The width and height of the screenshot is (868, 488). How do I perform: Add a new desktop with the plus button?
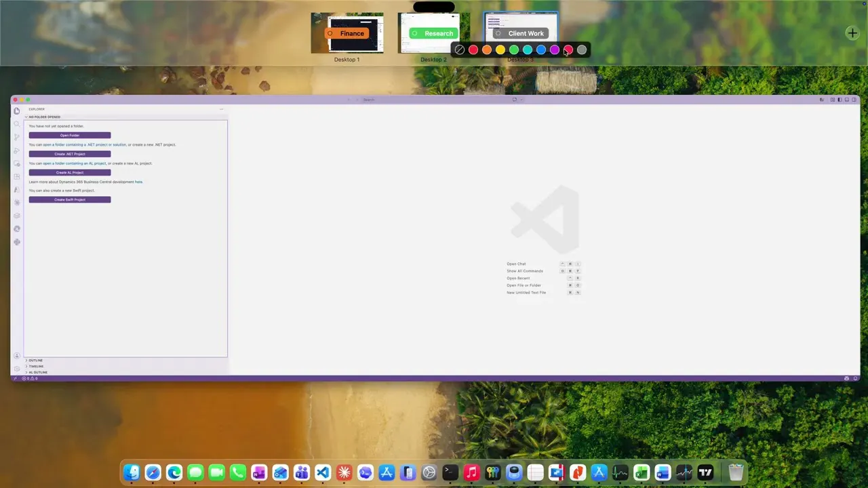(852, 33)
